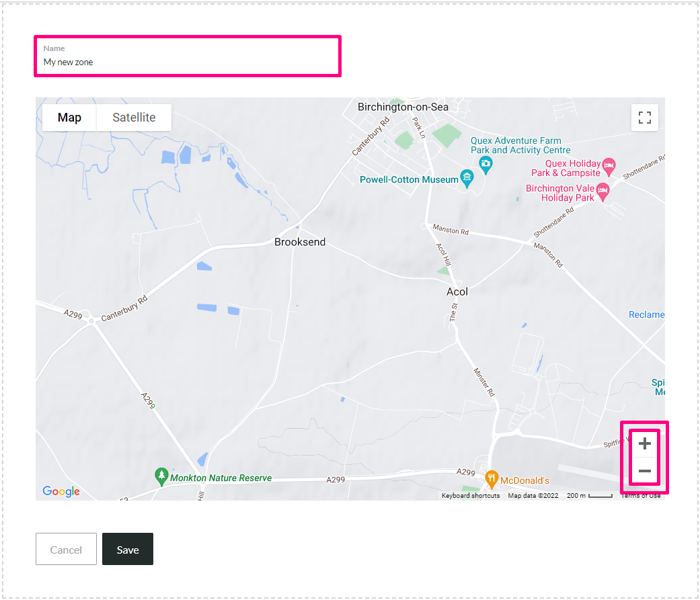Open Keyboard shortcuts link
Screen dimensions: 700x600
click(471, 496)
